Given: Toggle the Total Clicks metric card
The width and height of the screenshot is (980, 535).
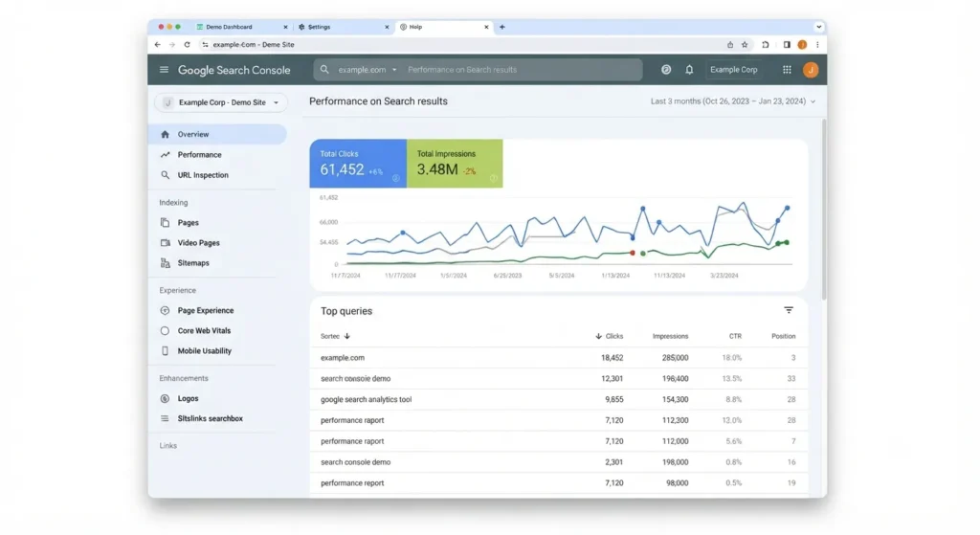Looking at the screenshot, I should (x=358, y=164).
